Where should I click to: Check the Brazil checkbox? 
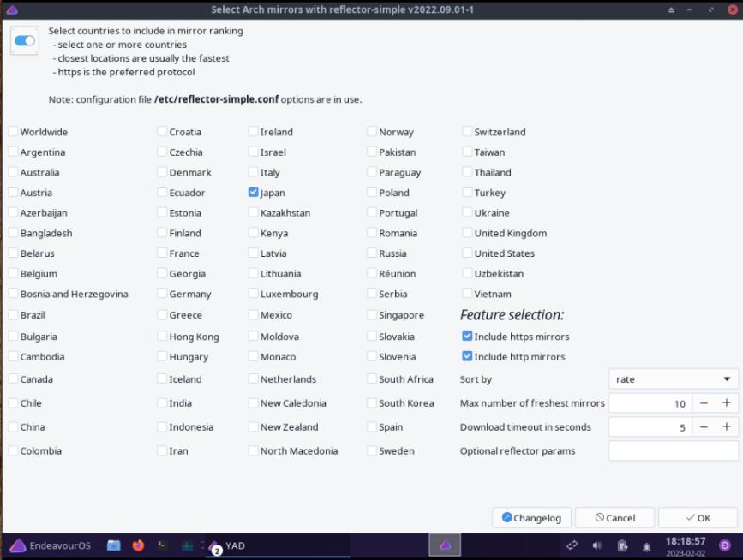(14, 314)
